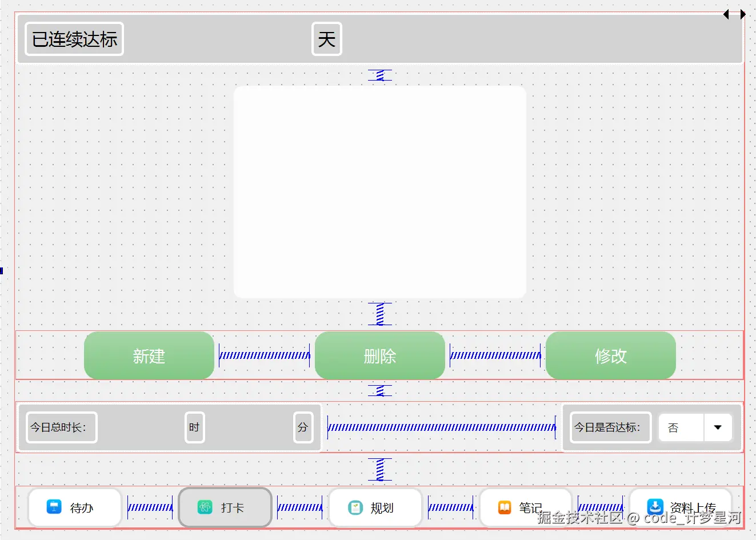756x540 pixels.
Task: Click the 规划 checklist icon
Action: (355, 507)
